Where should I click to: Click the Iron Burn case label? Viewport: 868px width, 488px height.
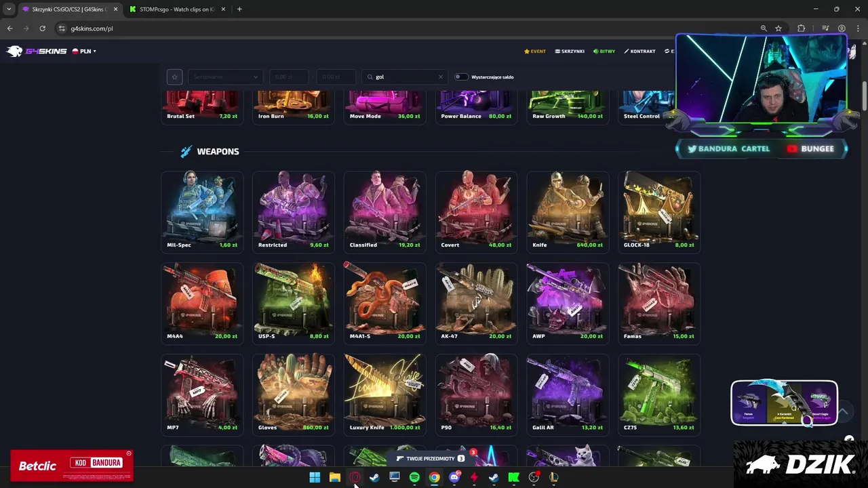[271, 116]
